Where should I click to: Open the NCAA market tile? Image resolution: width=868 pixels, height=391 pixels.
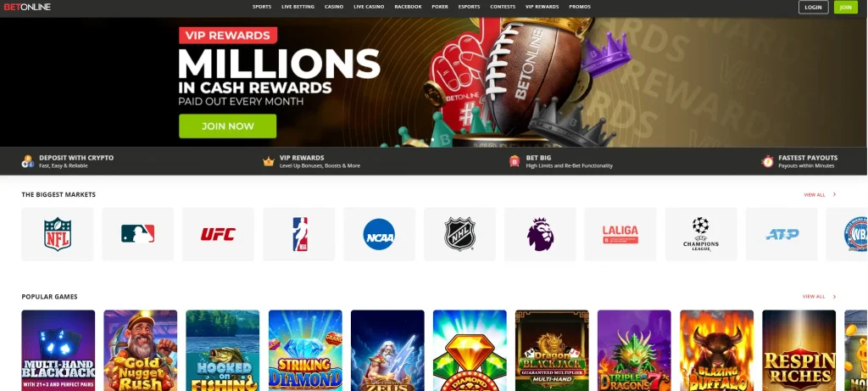pyautogui.click(x=379, y=234)
